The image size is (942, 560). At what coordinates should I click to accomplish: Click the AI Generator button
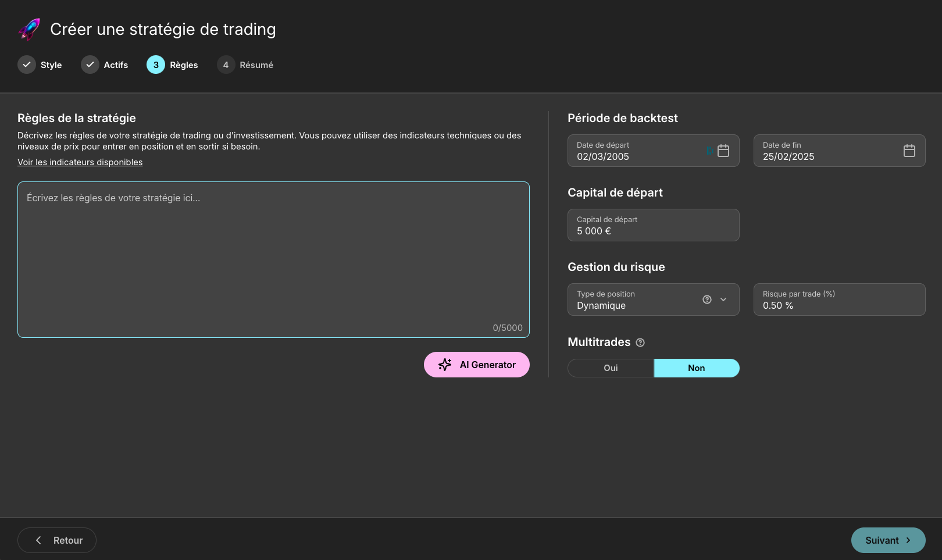476,365
